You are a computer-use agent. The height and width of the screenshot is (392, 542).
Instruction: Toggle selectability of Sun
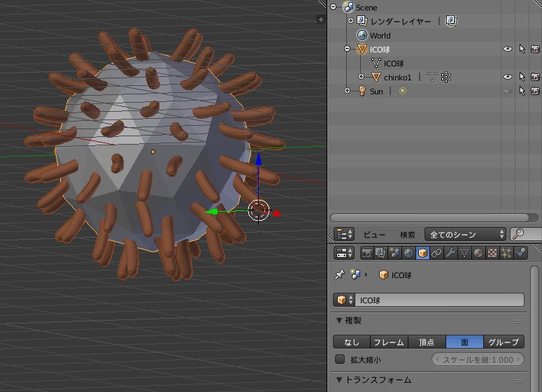[x=522, y=91]
